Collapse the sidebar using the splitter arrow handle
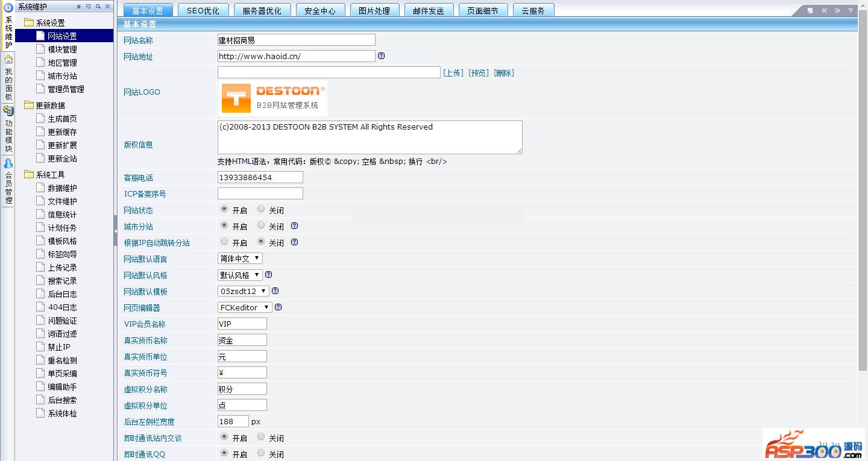This screenshot has height=461, width=868. point(115,230)
